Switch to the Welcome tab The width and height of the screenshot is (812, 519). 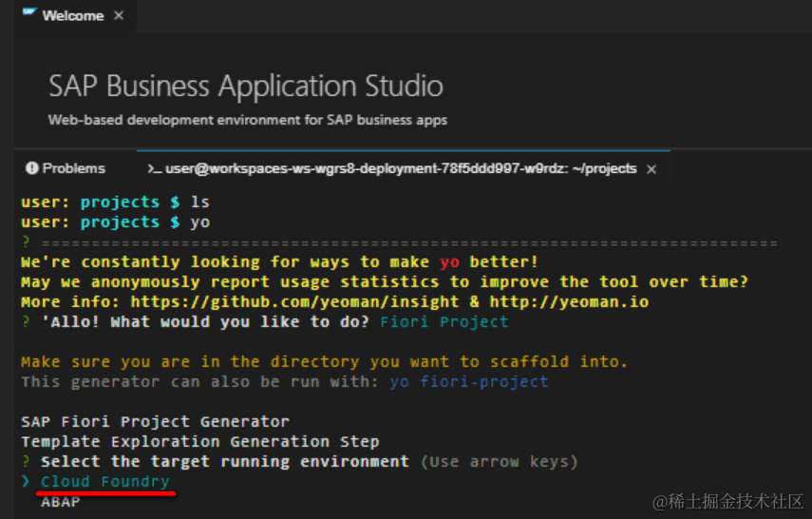(75, 15)
